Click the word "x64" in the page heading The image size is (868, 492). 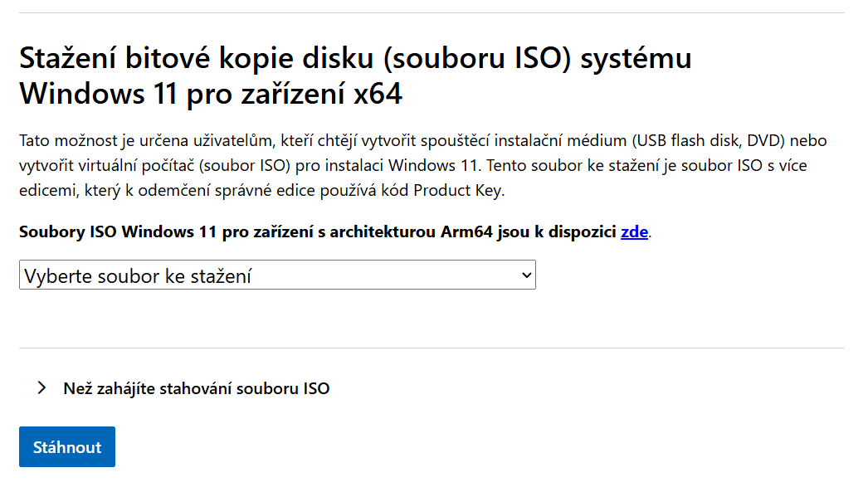[377, 94]
